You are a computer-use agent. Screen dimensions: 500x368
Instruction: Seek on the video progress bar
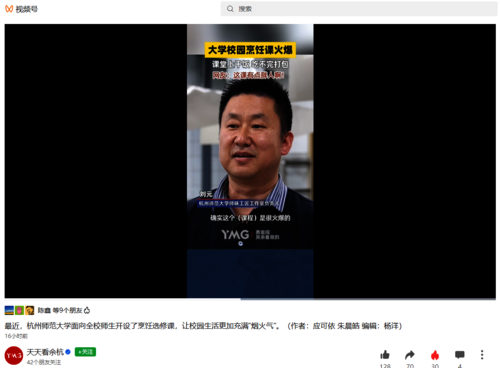click(250, 299)
